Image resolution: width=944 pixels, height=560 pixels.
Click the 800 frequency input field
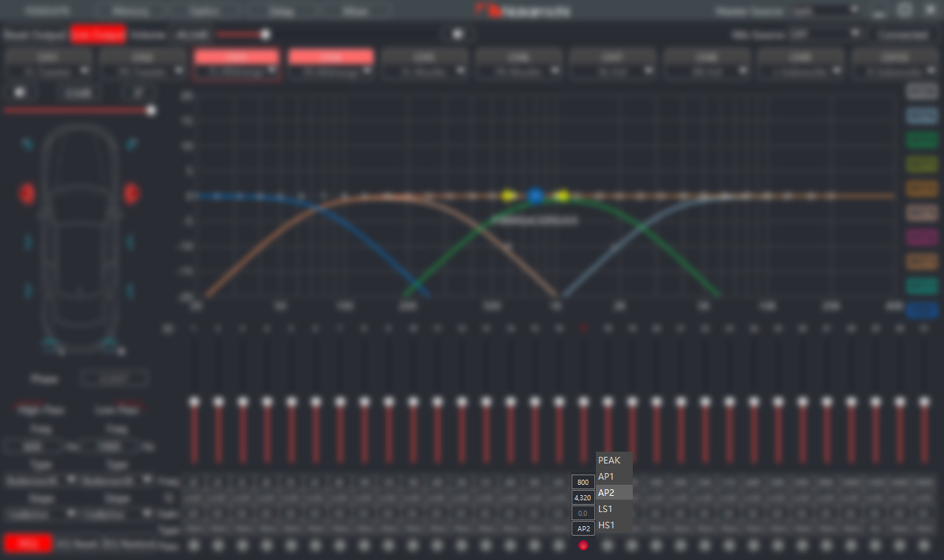pos(583,482)
